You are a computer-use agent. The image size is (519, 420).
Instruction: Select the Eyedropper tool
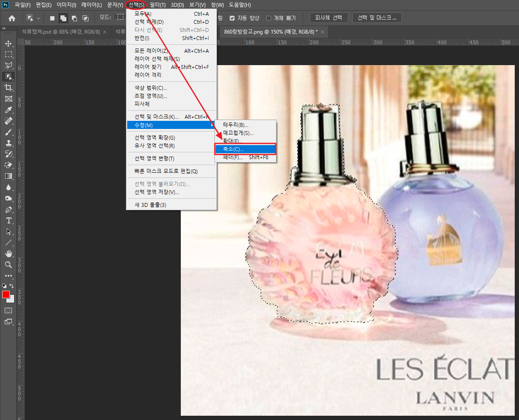(x=9, y=110)
